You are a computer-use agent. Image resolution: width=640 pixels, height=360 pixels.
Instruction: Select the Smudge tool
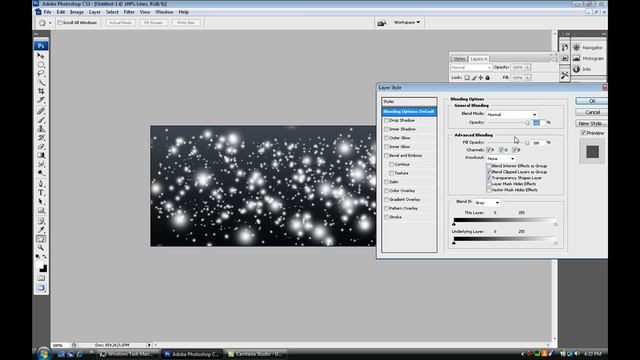41,164
